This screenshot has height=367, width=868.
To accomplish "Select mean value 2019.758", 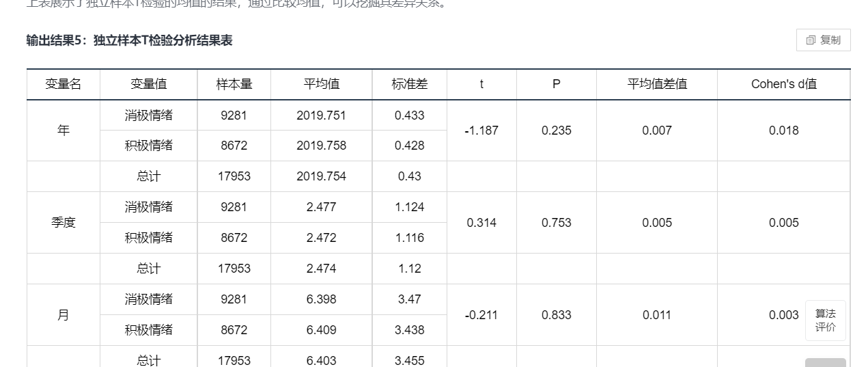I will tap(322, 146).
